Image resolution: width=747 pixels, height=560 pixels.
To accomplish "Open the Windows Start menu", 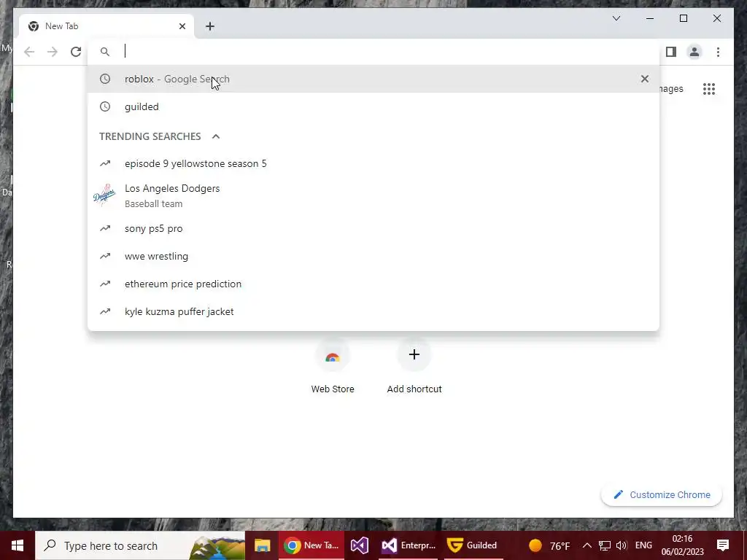I will click(x=18, y=545).
